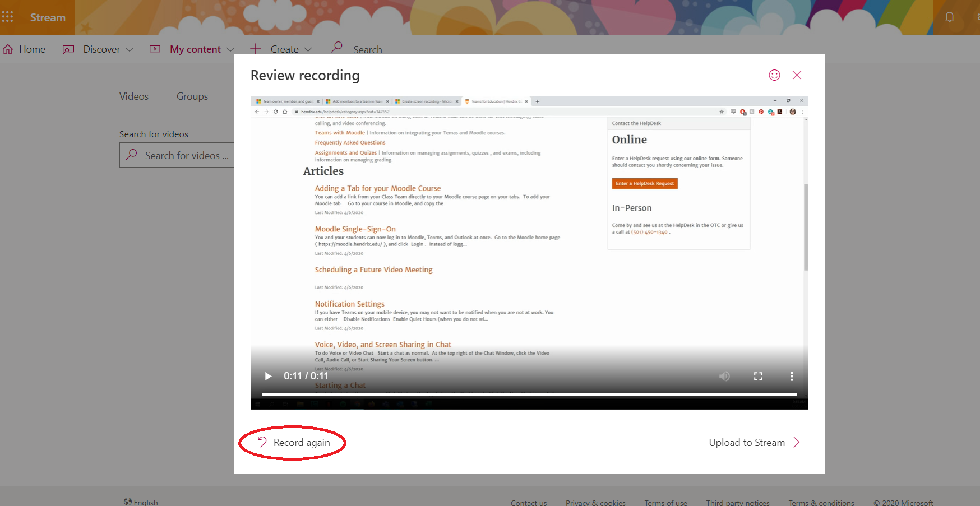The height and width of the screenshot is (506, 980).
Task: Open the video player more options menu
Action: tap(792, 376)
